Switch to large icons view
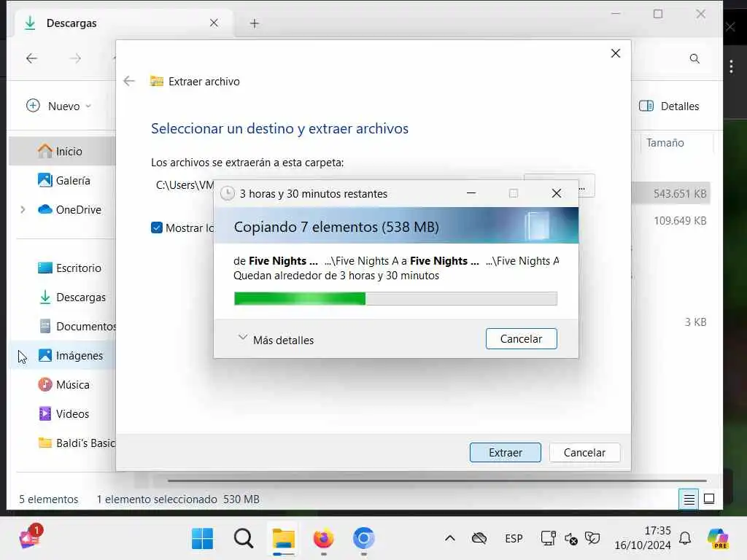Viewport: 747px width, 560px height. click(x=709, y=499)
